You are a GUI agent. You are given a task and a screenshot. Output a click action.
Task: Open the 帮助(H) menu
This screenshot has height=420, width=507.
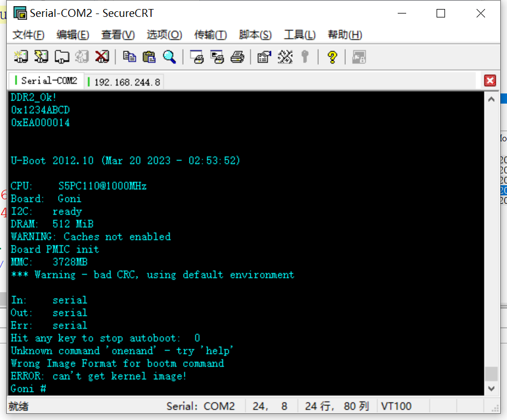tap(345, 34)
